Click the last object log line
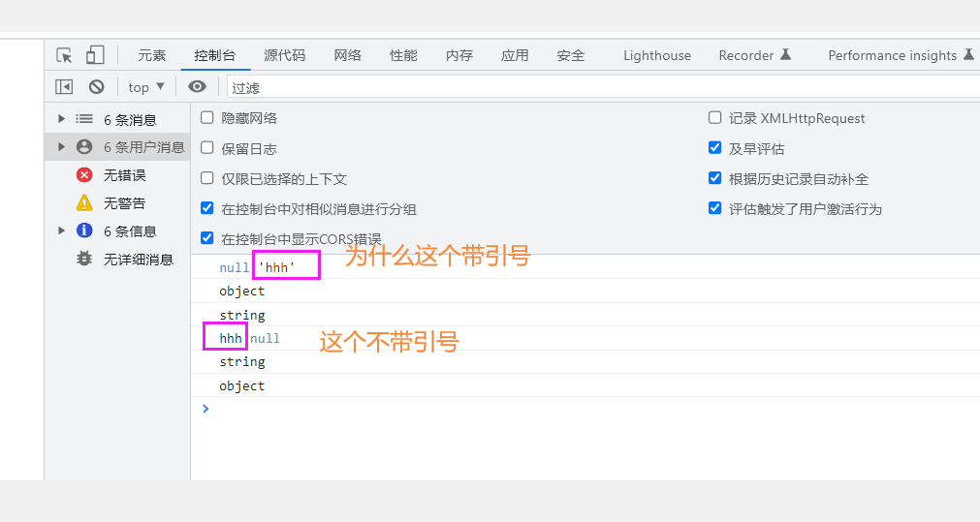This screenshot has height=522, width=980. coord(242,386)
